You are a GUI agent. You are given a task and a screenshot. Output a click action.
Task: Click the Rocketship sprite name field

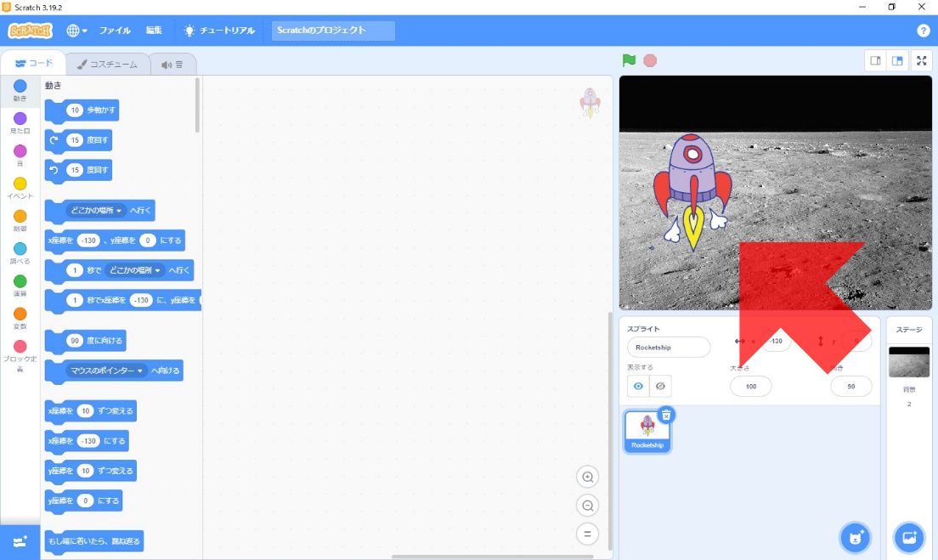(669, 348)
